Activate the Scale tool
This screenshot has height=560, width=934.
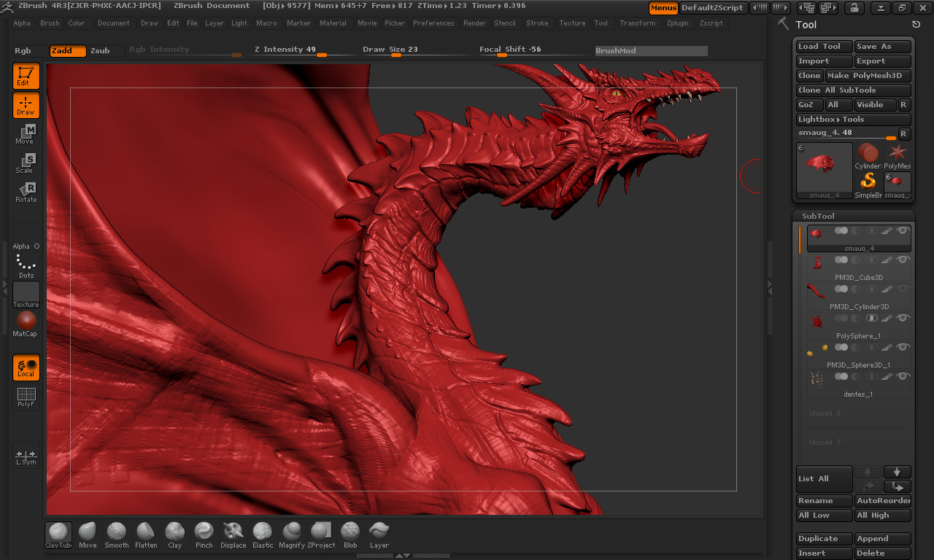tap(26, 163)
